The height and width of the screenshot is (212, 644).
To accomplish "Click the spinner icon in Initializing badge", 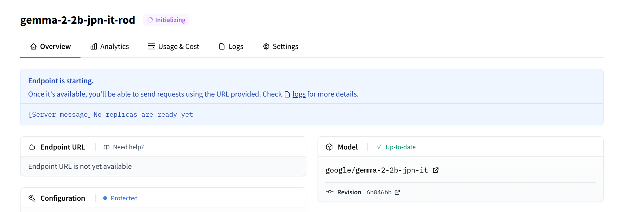I will click(150, 20).
